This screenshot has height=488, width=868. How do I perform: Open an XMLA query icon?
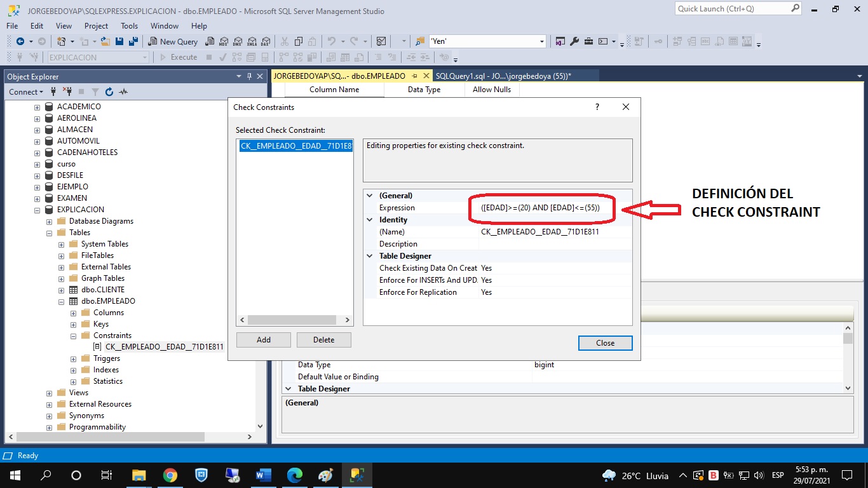click(251, 41)
